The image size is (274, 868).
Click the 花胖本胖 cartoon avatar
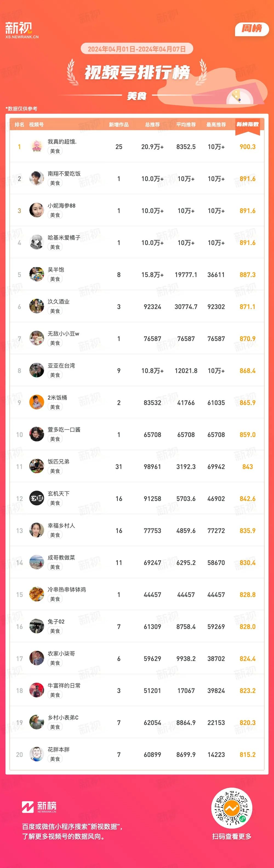point(36,755)
